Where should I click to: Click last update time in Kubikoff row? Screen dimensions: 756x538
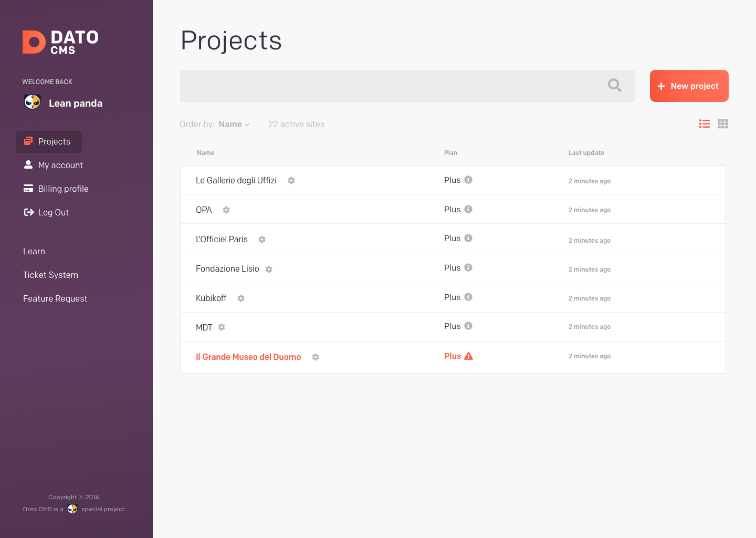(590, 298)
